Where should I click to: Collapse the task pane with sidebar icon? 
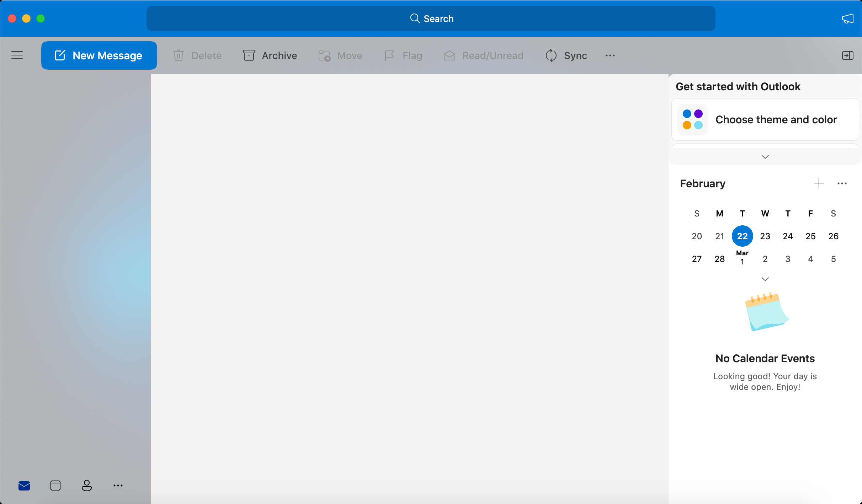click(848, 55)
